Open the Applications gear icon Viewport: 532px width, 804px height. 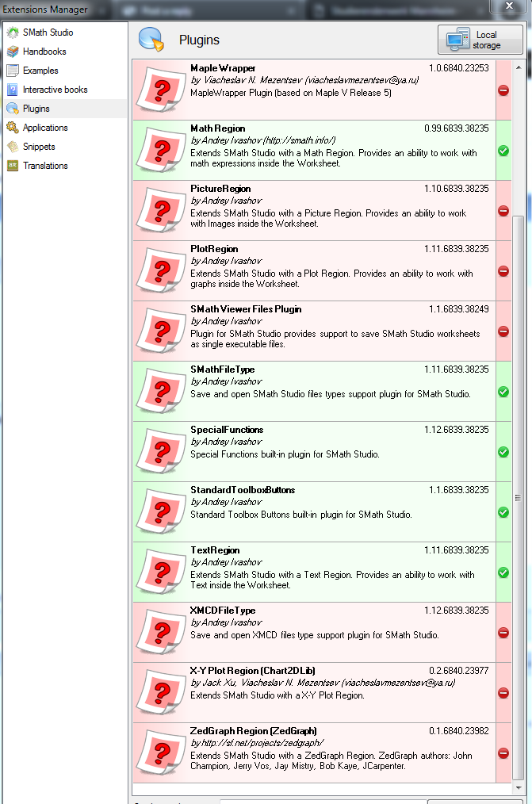pos(13,128)
